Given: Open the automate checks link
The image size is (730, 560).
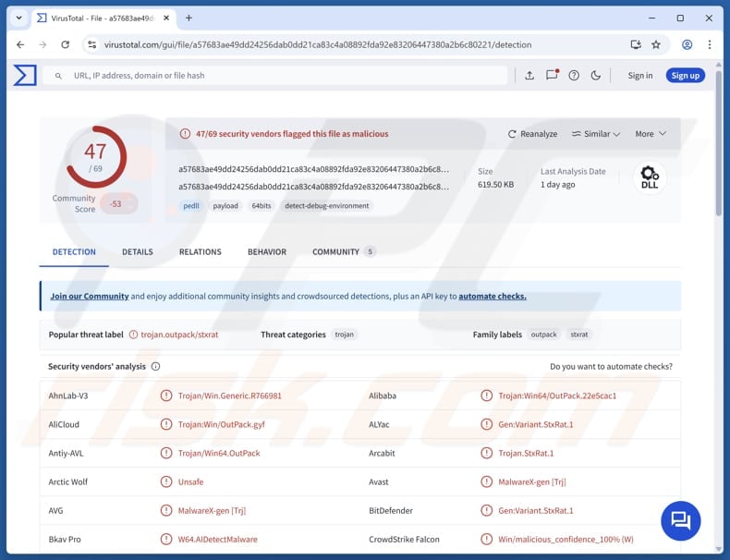Looking at the screenshot, I should [x=493, y=296].
